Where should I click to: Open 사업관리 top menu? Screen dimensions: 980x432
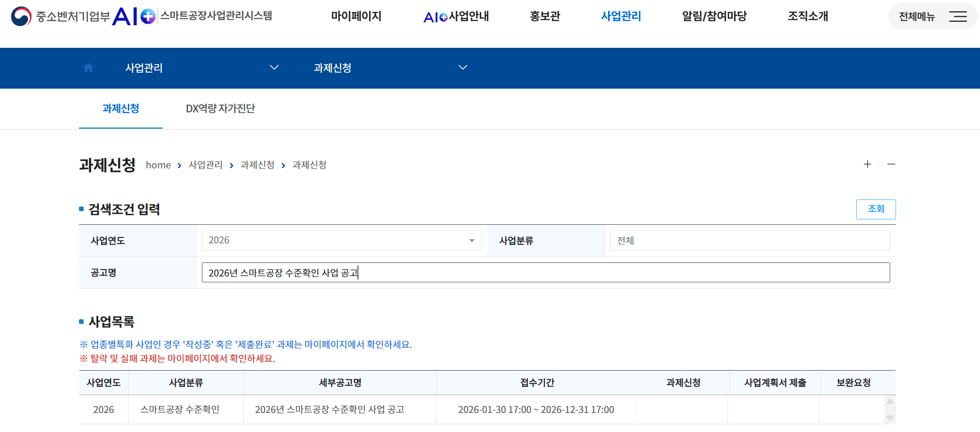pos(621,16)
